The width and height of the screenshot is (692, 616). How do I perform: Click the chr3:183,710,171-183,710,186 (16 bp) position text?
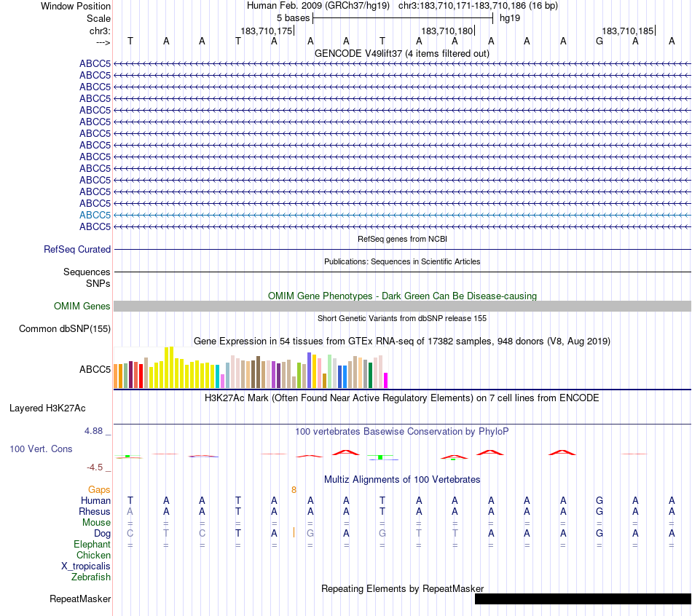coord(478,6)
